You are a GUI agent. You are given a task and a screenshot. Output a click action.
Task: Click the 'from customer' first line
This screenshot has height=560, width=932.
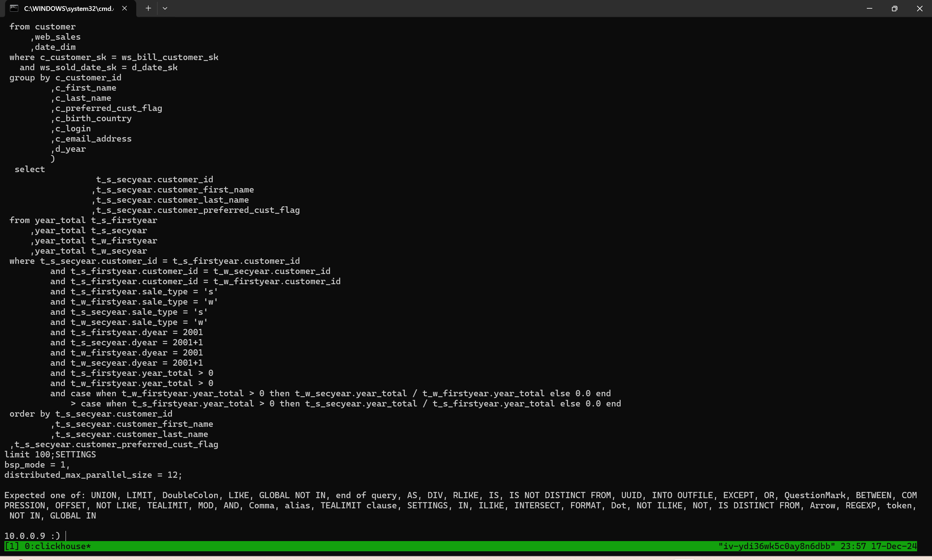(x=42, y=27)
